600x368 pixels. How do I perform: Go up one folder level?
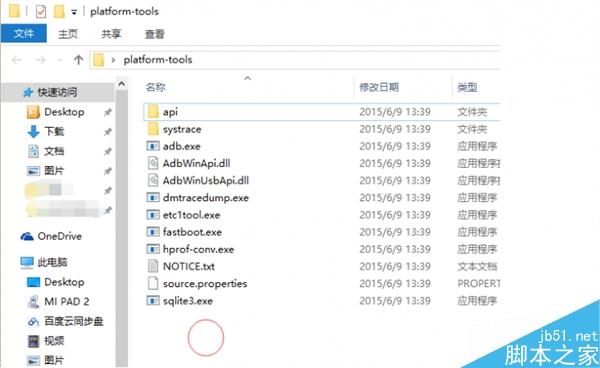coord(78,60)
